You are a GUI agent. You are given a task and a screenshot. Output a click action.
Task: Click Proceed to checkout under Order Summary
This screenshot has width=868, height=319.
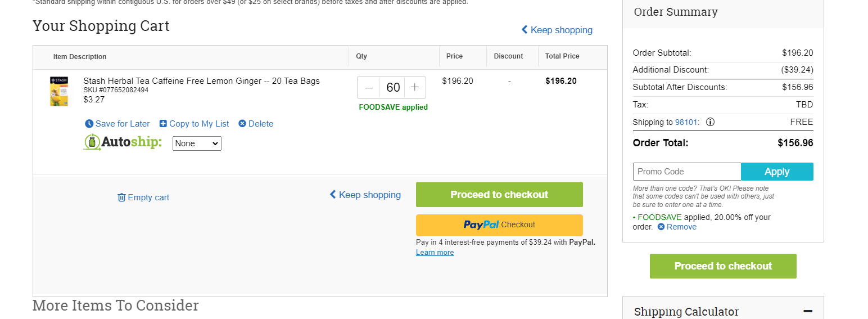coord(723,266)
